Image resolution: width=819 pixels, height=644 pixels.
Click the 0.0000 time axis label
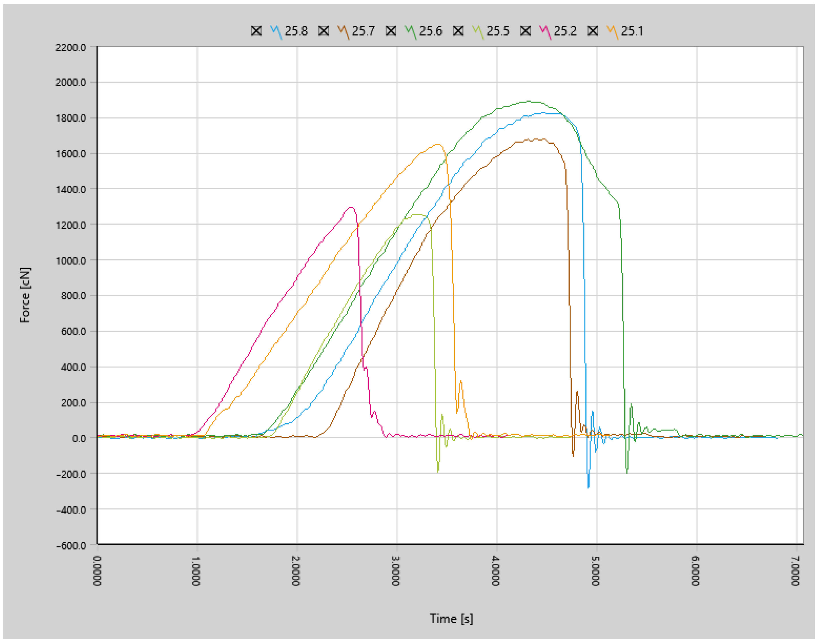97,571
